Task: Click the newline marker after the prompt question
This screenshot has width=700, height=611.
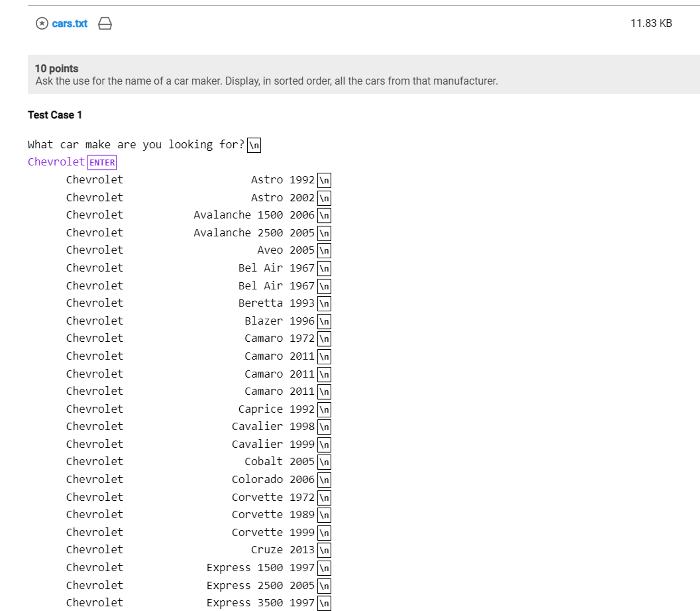Action: (x=254, y=145)
